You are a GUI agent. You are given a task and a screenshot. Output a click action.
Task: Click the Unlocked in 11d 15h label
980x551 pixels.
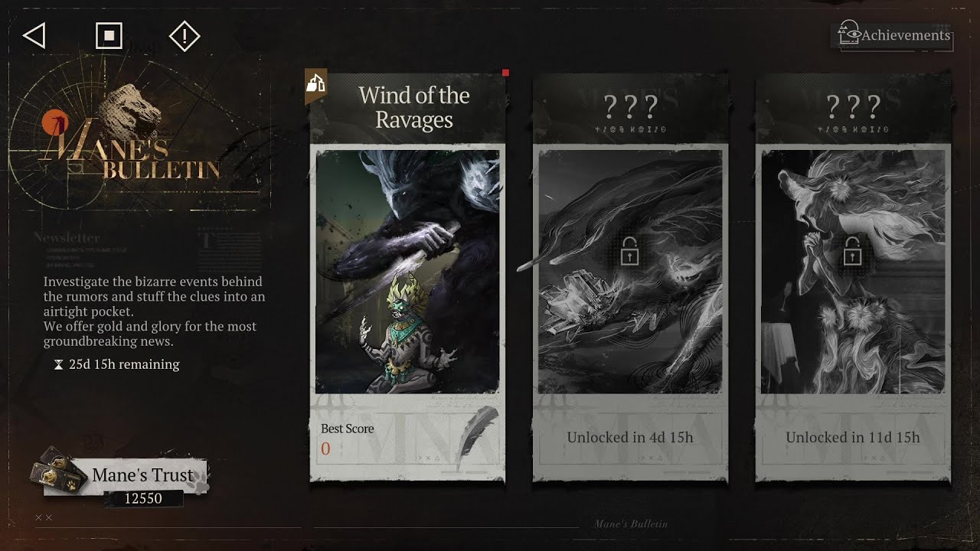853,438
